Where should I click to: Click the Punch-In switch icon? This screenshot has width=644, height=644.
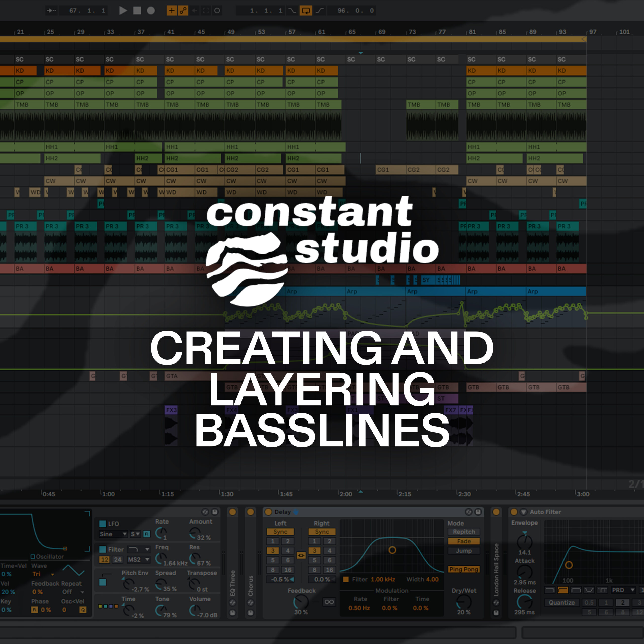point(292,10)
